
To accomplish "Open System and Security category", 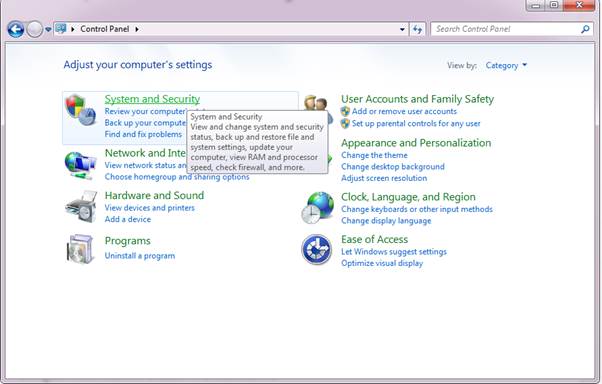I will (x=152, y=99).
